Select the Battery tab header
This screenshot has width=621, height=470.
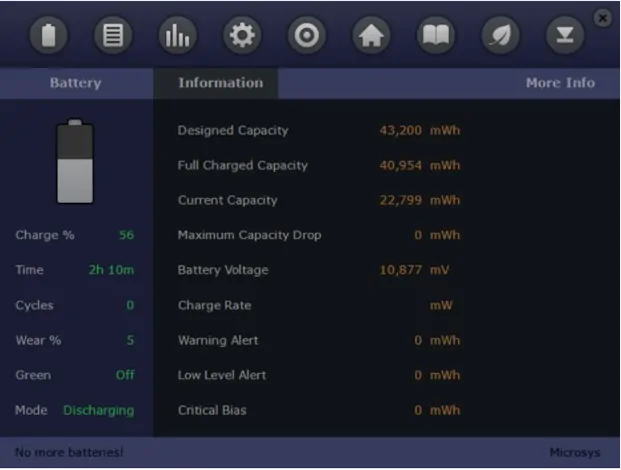76,83
